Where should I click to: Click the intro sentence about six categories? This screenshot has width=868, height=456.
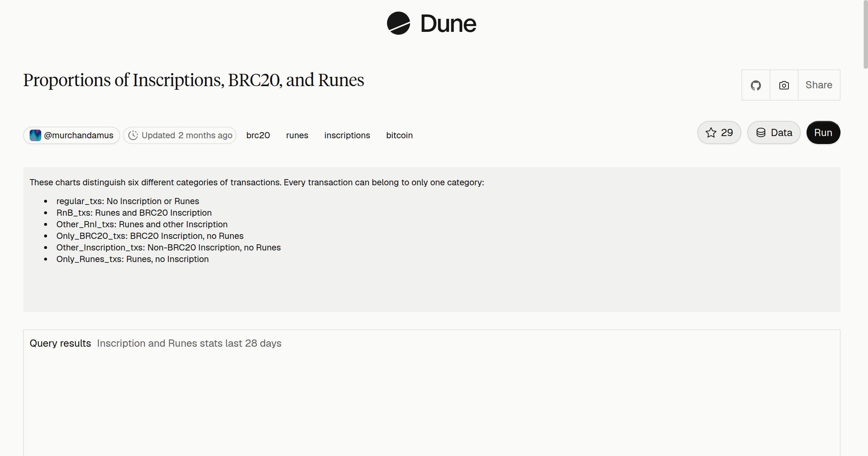point(257,182)
